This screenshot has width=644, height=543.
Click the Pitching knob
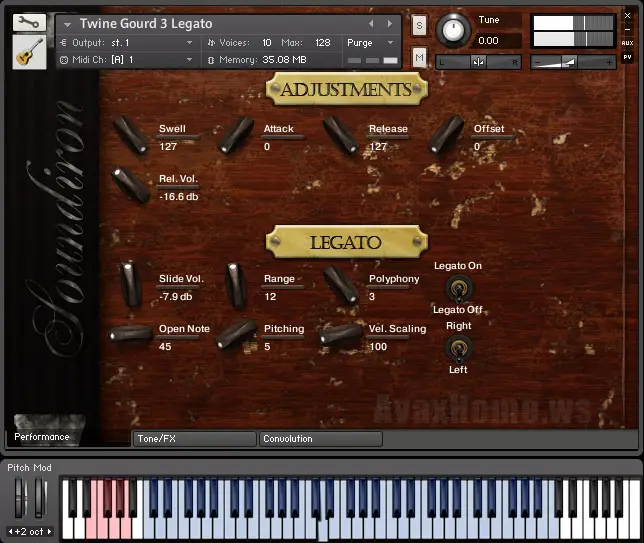point(236,334)
